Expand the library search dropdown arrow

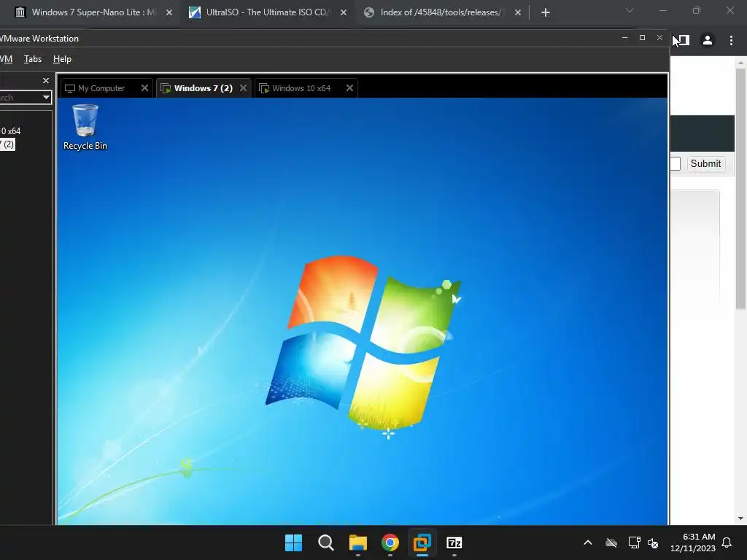[x=46, y=98]
